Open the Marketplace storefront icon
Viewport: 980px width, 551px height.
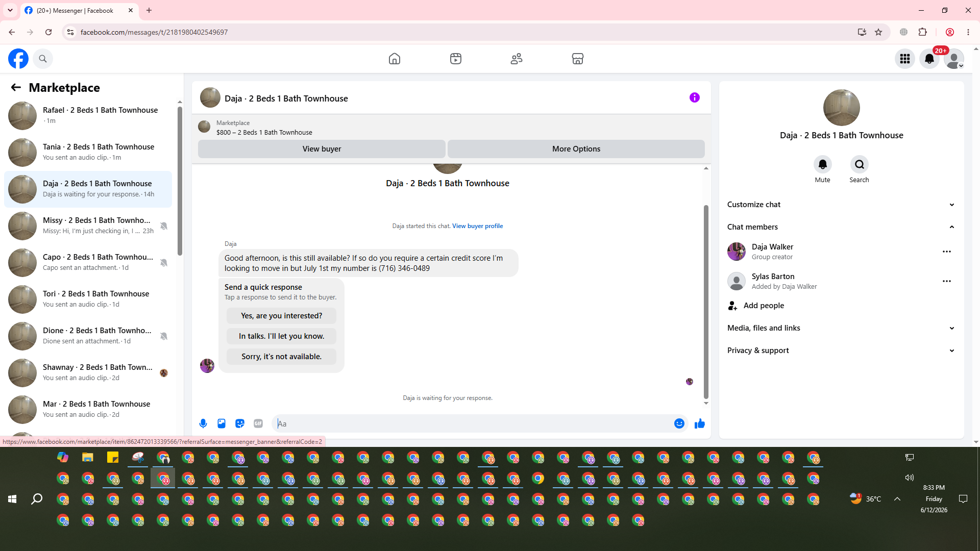pos(578,59)
